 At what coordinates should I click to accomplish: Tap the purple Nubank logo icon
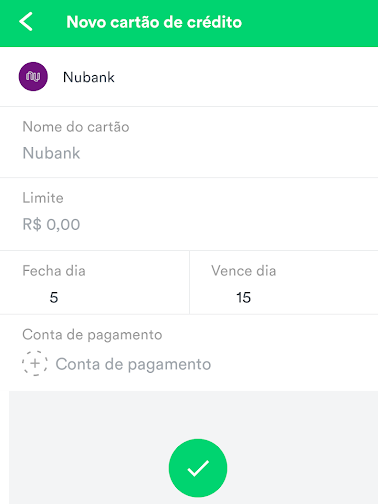[33, 77]
